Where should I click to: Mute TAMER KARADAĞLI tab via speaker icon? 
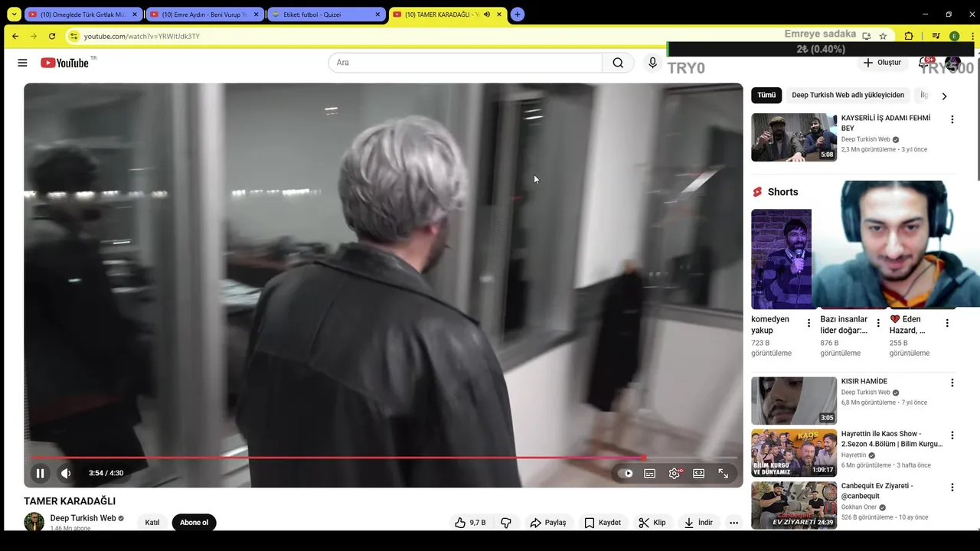pyautogui.click(x=486, y=14)
